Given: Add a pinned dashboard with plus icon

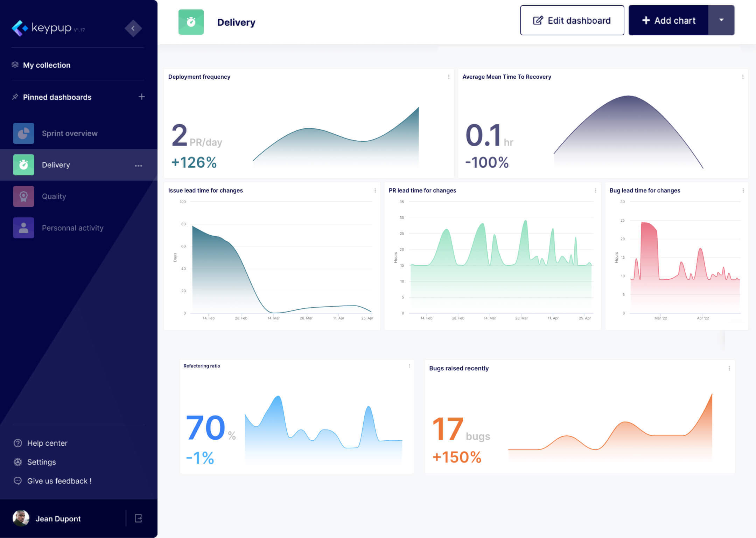Looking at the screenshot, I should [x=141, y=97].
